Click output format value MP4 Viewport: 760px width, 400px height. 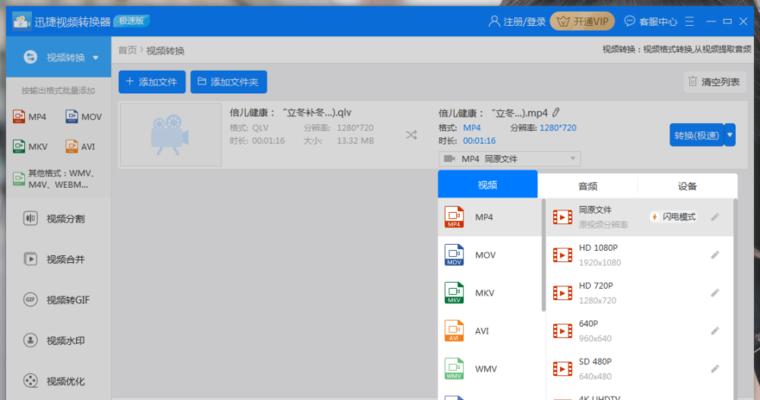[x=472, y=128]
